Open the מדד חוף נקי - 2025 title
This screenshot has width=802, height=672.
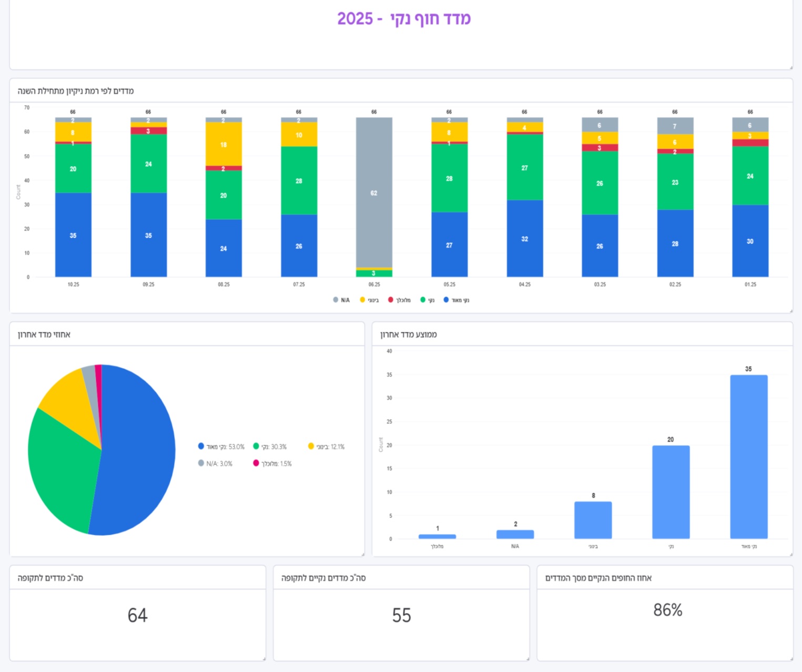pos(403,19)
